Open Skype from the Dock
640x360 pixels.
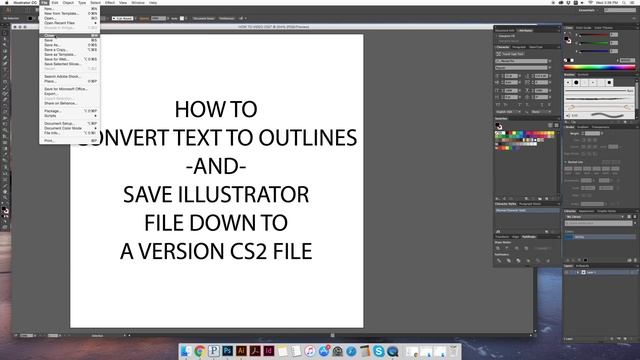pyautogui.click(x=379, y=351)
